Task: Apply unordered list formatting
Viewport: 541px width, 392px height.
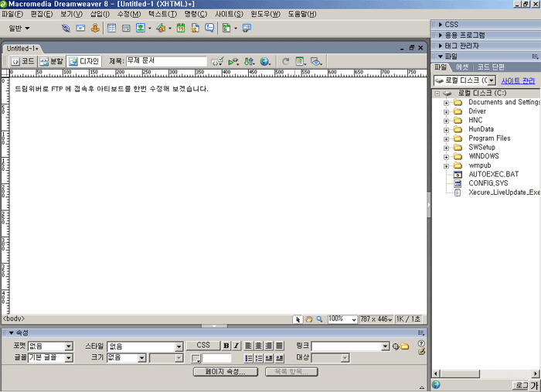Action: point(248,358)
